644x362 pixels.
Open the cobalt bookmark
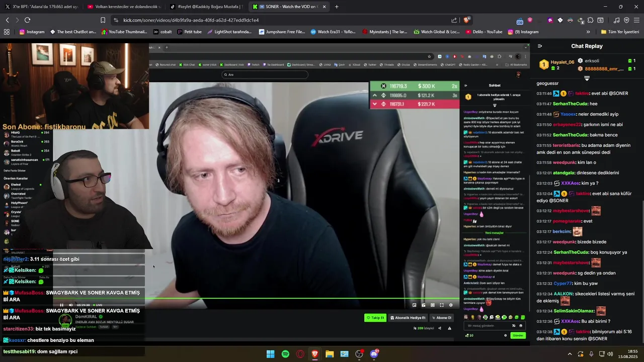pos(162,32)
